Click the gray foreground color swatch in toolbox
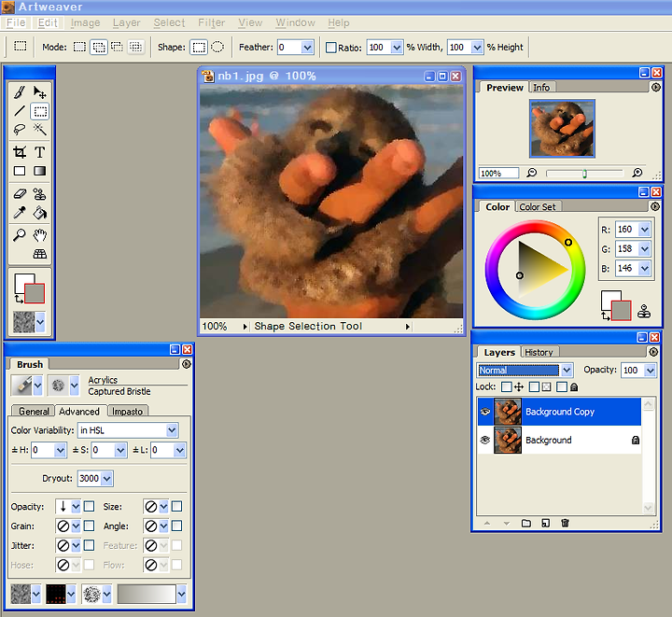This screenshot has width=672, height=617. click(35, 293)
